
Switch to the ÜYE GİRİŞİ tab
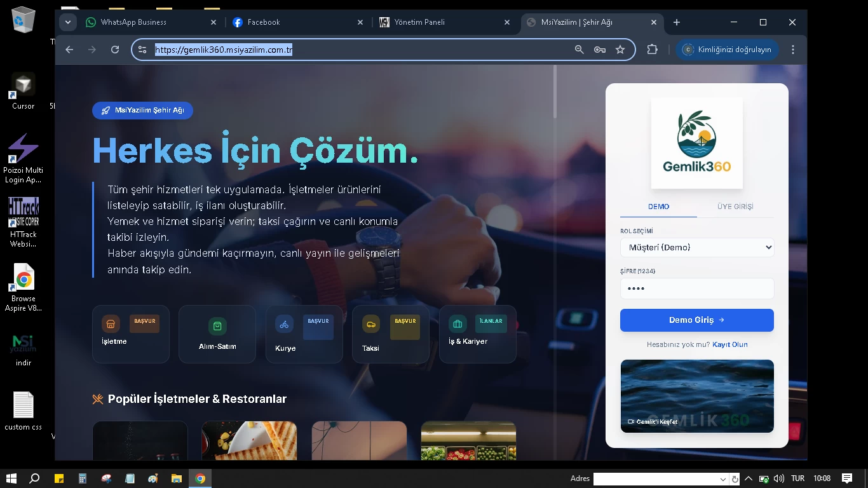click(735, 207)
